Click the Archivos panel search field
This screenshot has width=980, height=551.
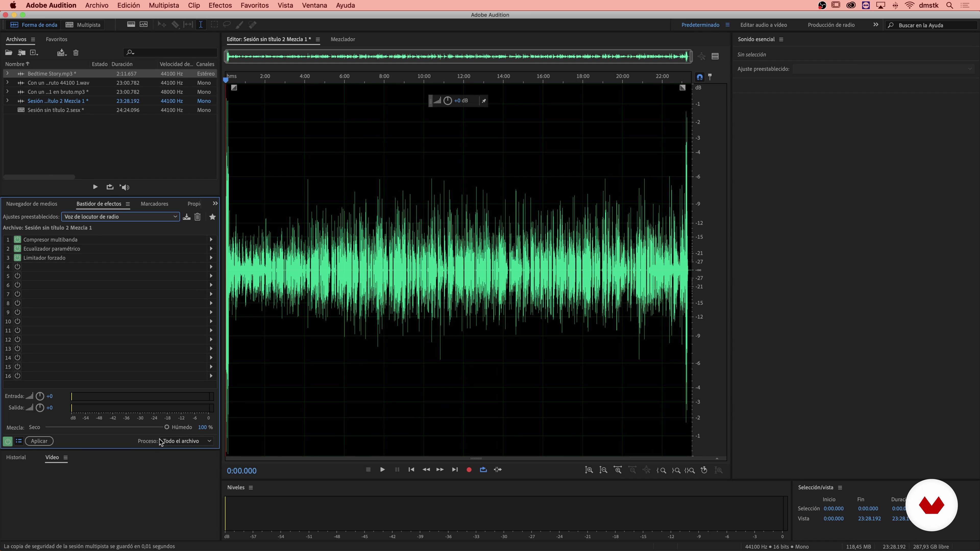(170, 53)
